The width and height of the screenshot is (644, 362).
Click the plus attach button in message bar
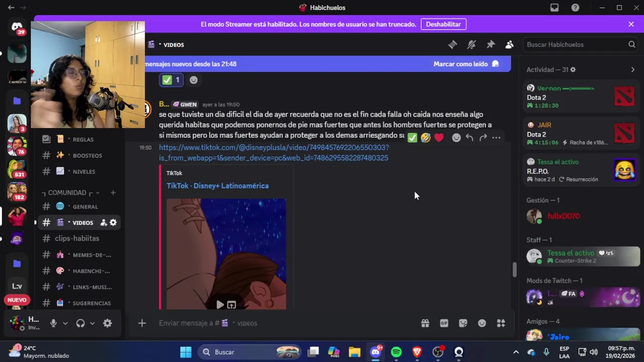[x=142, y=323]
